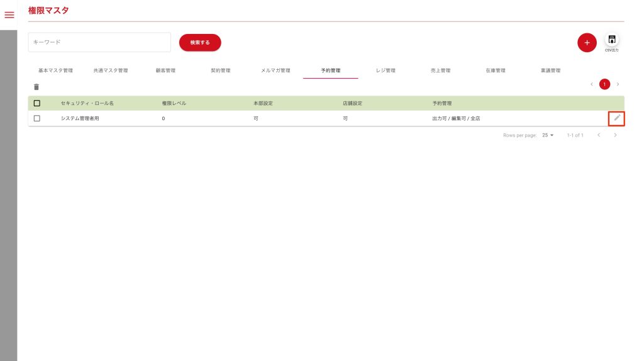Click the 権限レベル column header

click(174, 103)
